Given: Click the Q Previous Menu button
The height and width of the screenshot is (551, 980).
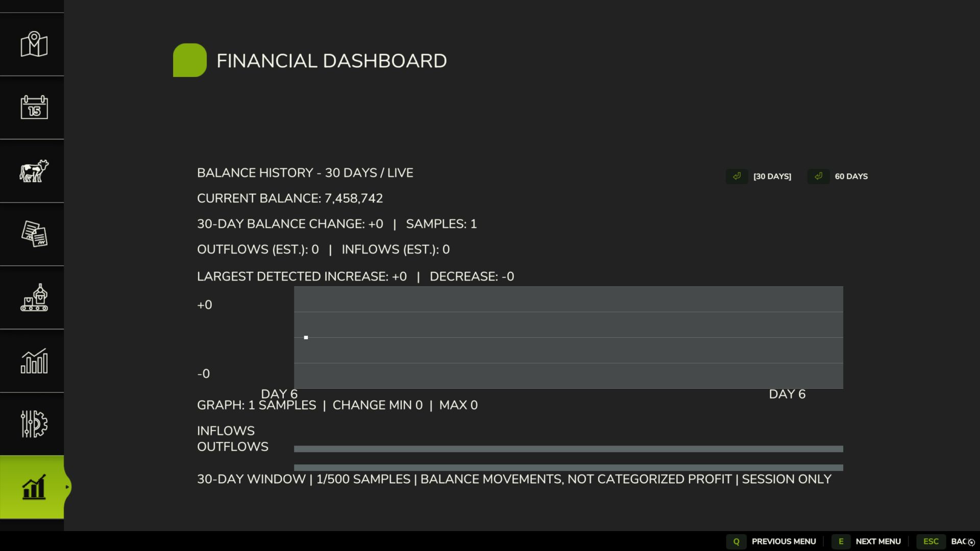Looking at the screenshot, I should (771, 541).
